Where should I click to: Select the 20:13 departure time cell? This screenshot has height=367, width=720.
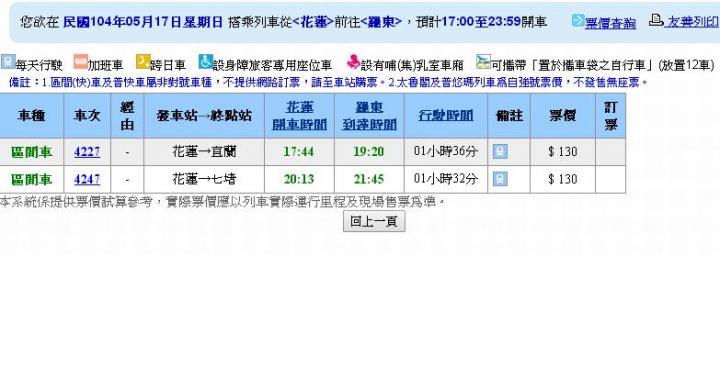click(299, 179)
